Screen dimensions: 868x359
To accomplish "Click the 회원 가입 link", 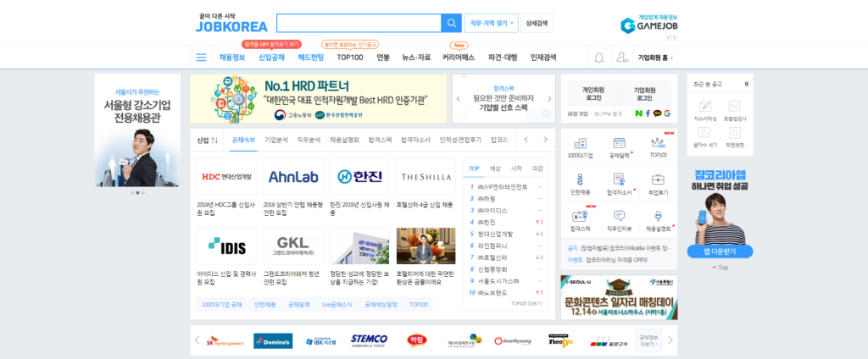I will click(x=577, y=114).
